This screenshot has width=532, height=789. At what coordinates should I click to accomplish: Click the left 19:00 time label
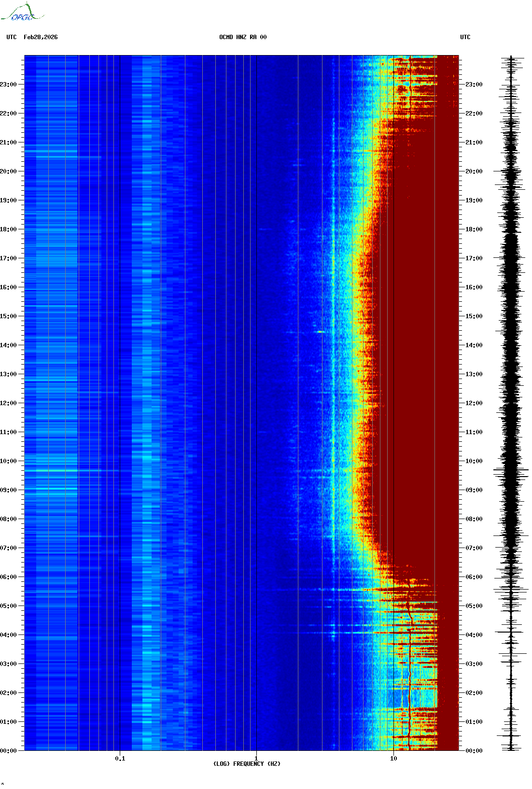(x=8, y=200)
